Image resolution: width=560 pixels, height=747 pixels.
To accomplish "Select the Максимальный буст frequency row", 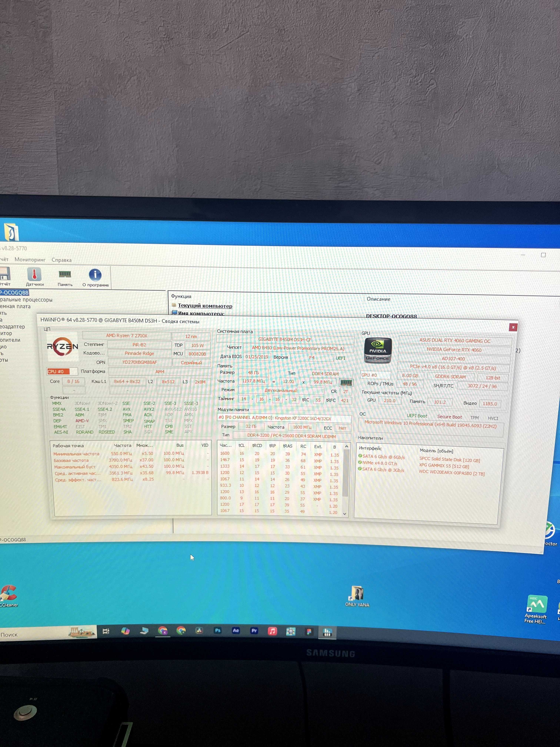I will pyautogui.click(x=131, y=466).
